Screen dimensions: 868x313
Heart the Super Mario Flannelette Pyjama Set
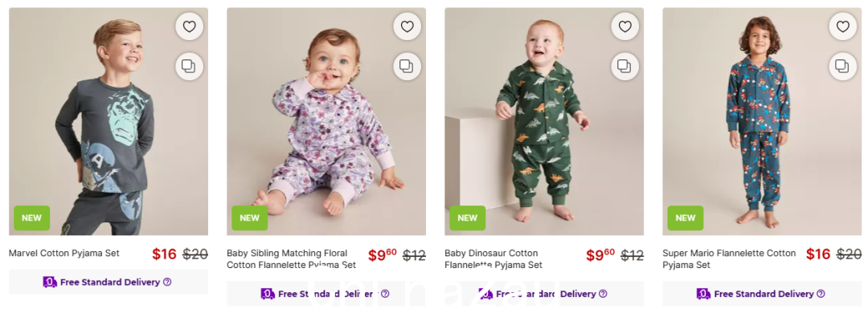click(842, 26)
